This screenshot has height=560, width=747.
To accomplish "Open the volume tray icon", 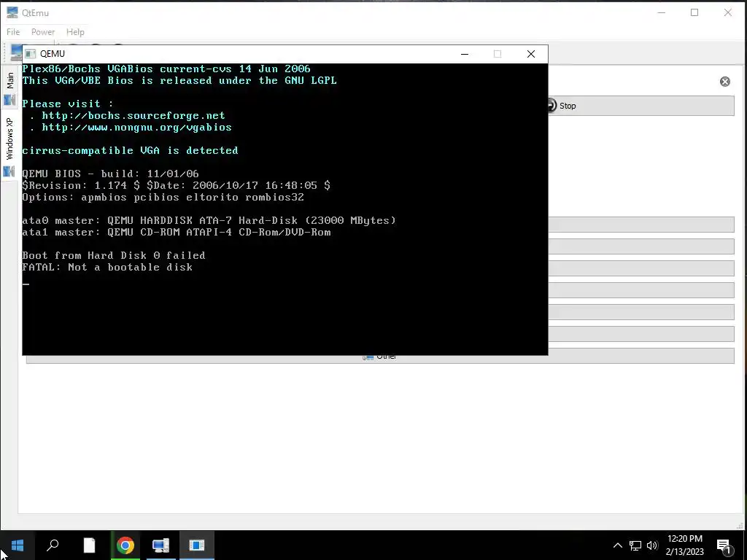I will tap(652, 545).
